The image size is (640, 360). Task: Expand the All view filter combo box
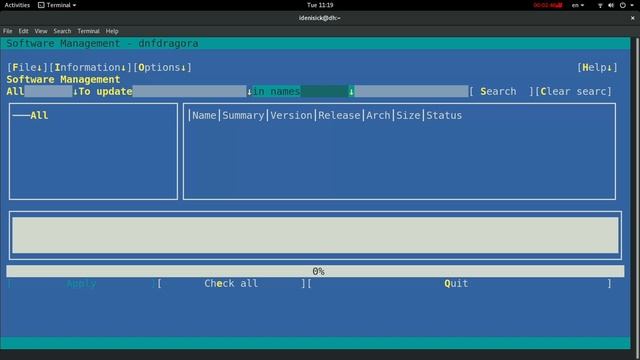pyautogui.click(x=42, y=91)
